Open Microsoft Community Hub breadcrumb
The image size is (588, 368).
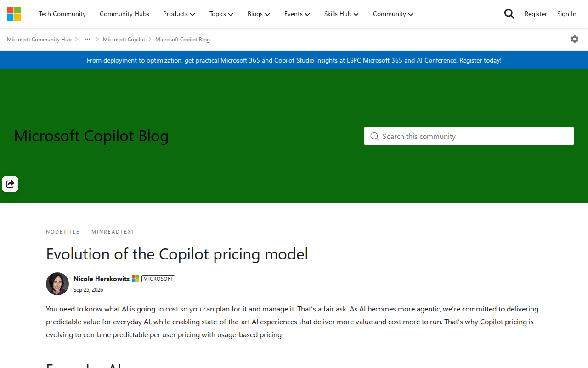pos(39,40)
